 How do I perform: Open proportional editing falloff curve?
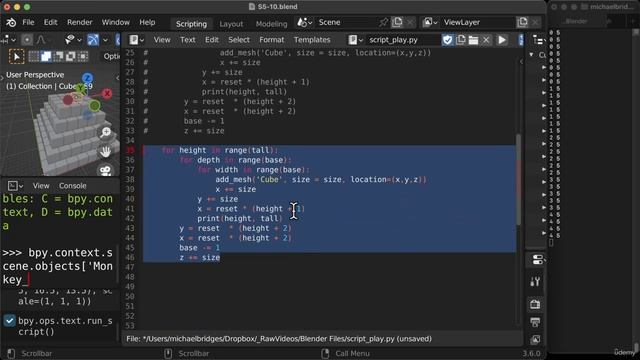click(41, 40)
